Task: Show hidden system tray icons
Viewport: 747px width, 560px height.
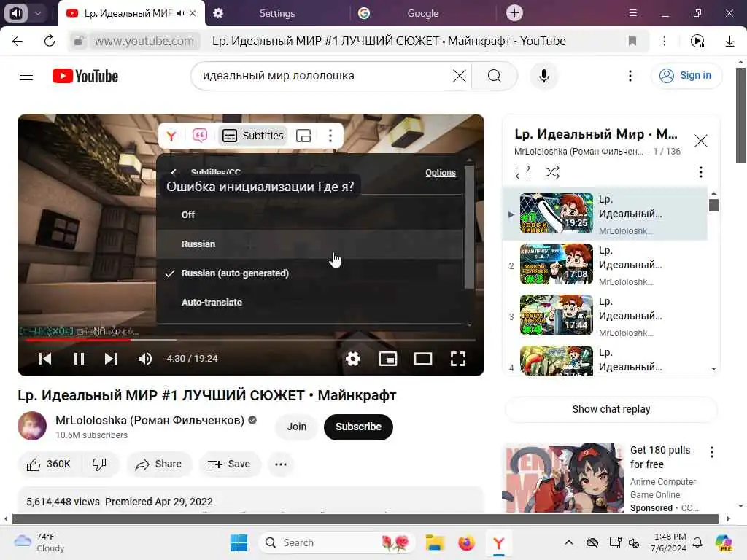Action: point(569,542)
